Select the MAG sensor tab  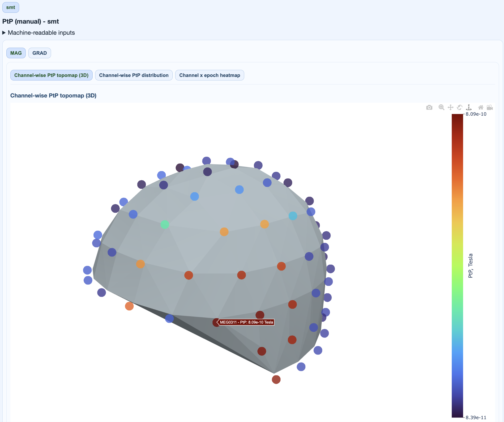[16, 53]
